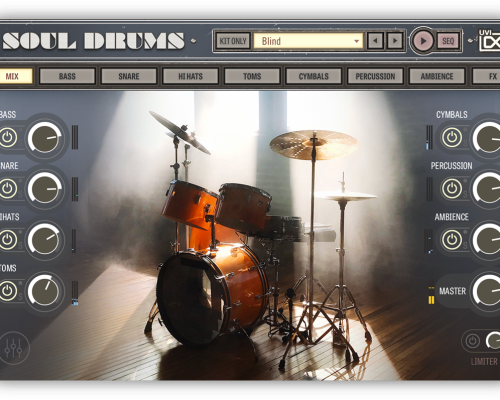This screenshot has height=400, width=500.
Task: Solo the Bass channel S button
Action: 20,143
